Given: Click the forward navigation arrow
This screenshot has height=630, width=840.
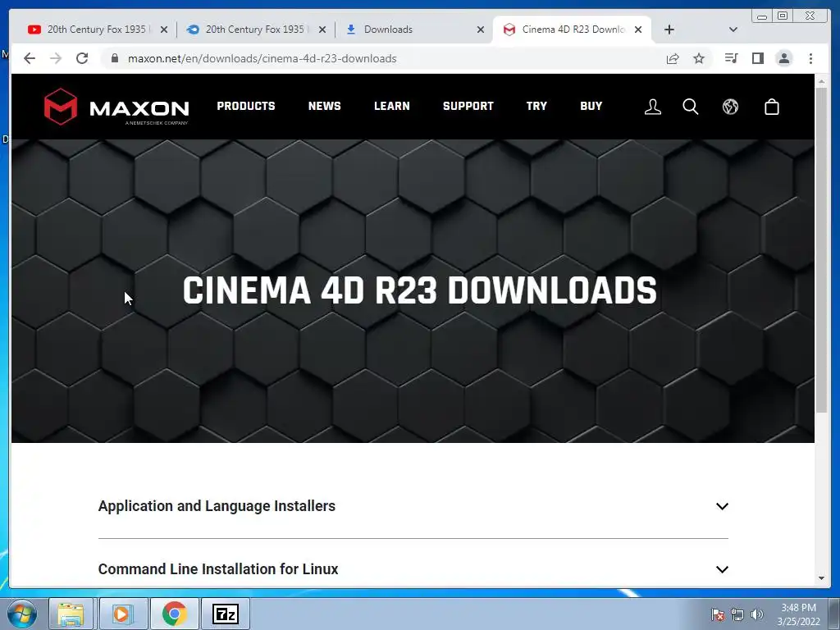Looking at the screenshot, I should pos(56,58).
